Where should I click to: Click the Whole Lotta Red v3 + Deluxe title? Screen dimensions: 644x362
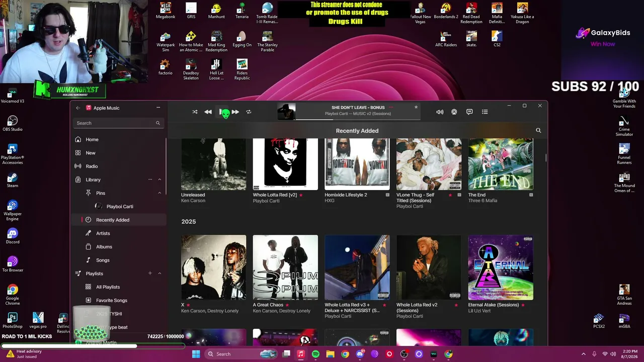click(352, 308)
